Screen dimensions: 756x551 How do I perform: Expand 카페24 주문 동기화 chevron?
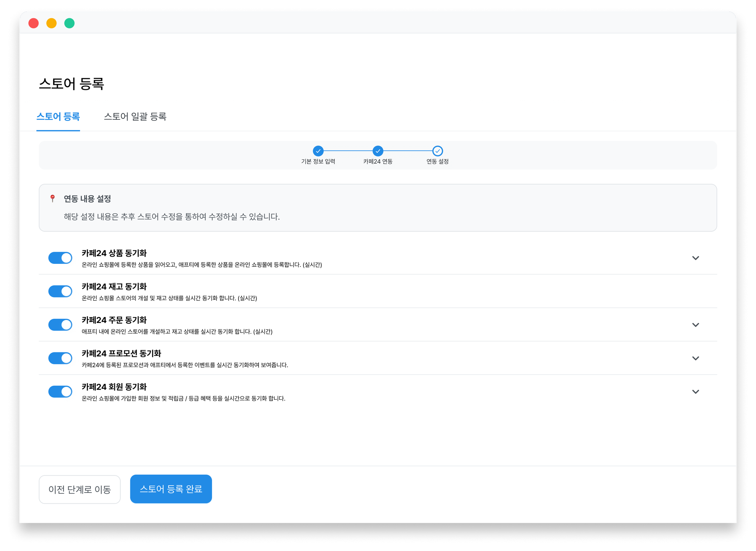[x=695, y=325]
